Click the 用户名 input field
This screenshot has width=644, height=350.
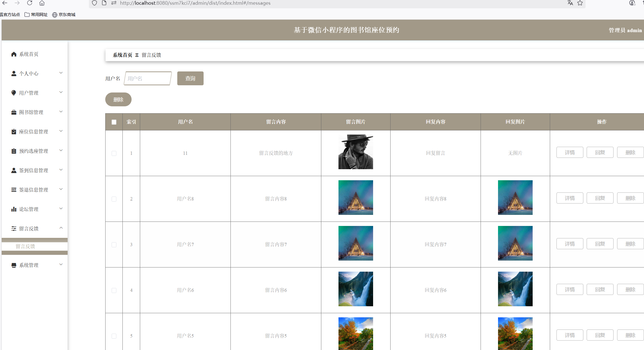(148, 78)
